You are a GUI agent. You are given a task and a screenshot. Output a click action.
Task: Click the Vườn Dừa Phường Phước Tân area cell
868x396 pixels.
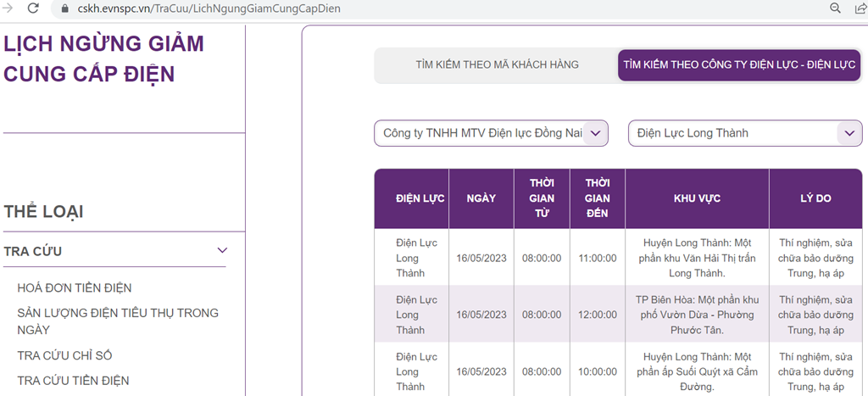697,315
